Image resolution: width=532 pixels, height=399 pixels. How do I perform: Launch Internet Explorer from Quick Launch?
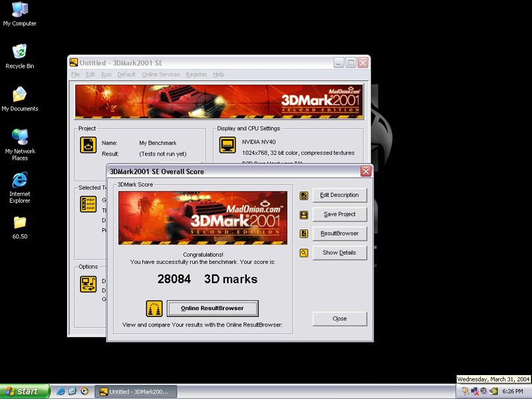(x=60, y=391)
